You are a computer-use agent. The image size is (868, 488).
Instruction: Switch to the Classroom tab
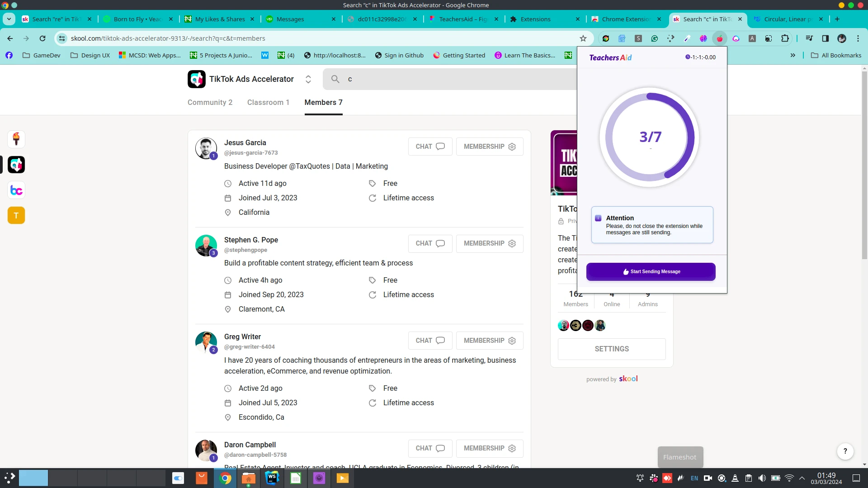point(268,103)
